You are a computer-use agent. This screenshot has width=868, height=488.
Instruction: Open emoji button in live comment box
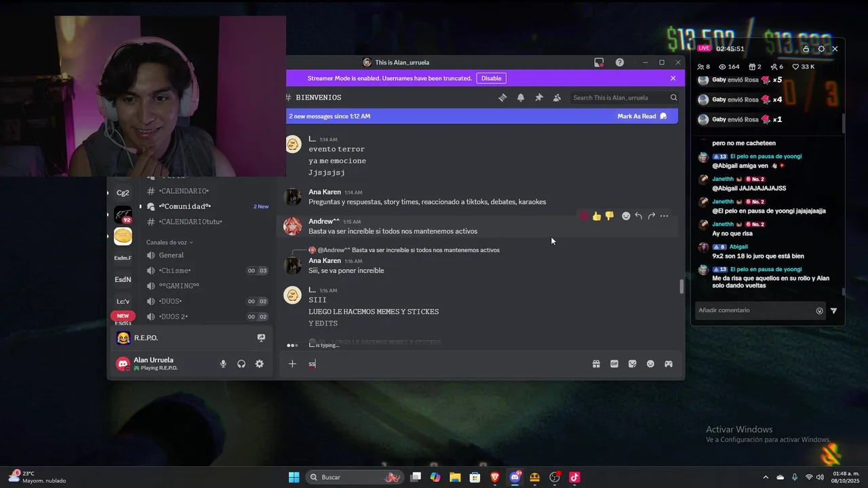[820, 310]
